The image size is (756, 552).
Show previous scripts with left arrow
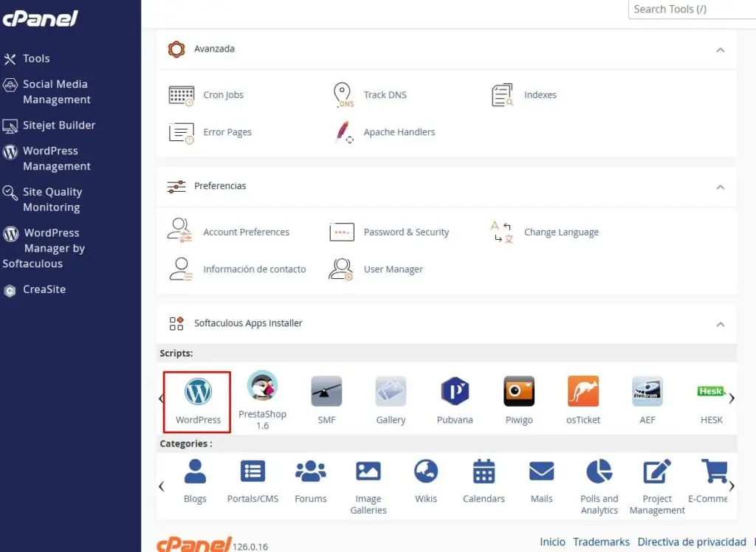point(161,399)
